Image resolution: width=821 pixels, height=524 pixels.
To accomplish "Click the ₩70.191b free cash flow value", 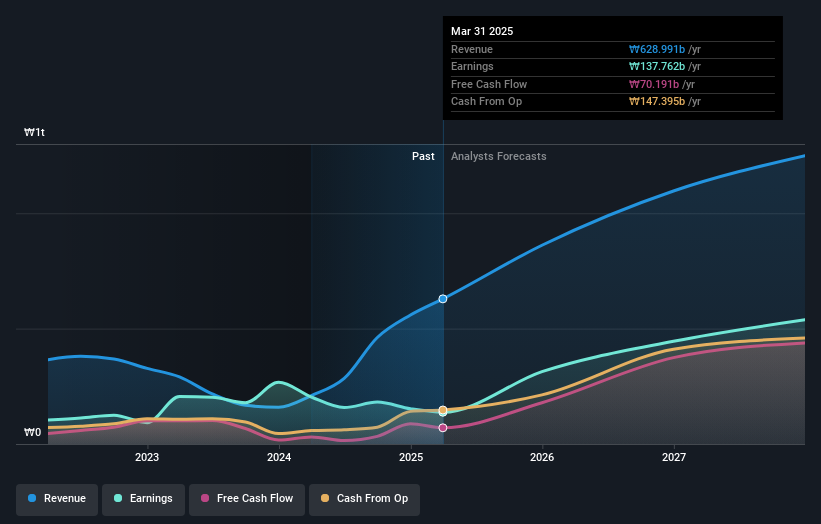I will pyautogui.click(x=654, y=84).
